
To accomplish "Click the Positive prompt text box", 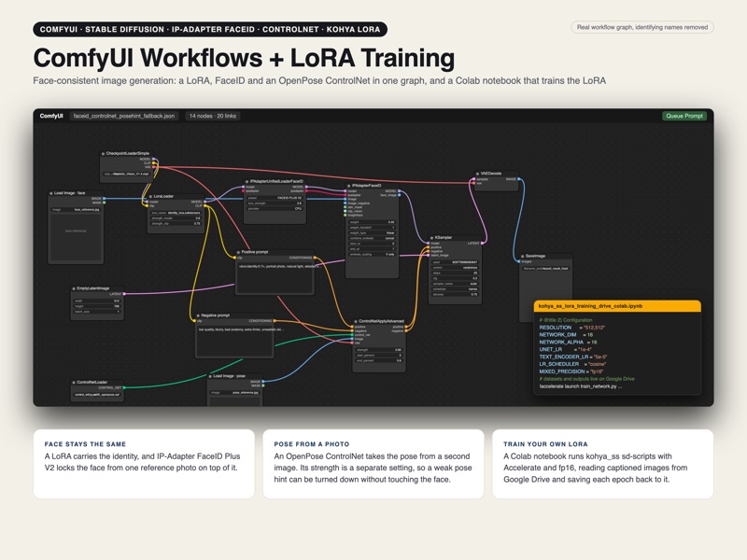I will (275, 276).
